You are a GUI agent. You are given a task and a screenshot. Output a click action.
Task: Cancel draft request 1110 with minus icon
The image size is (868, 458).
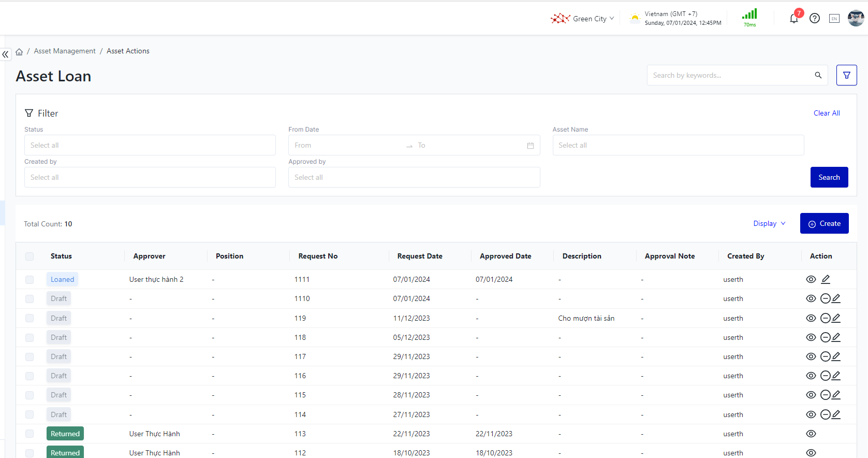825,298
